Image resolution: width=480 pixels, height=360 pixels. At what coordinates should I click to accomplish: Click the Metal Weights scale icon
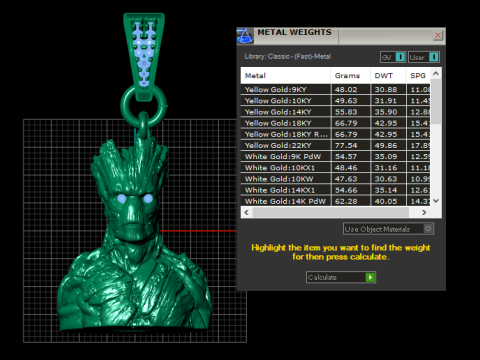pyautogui.click(x=245, y=36)
